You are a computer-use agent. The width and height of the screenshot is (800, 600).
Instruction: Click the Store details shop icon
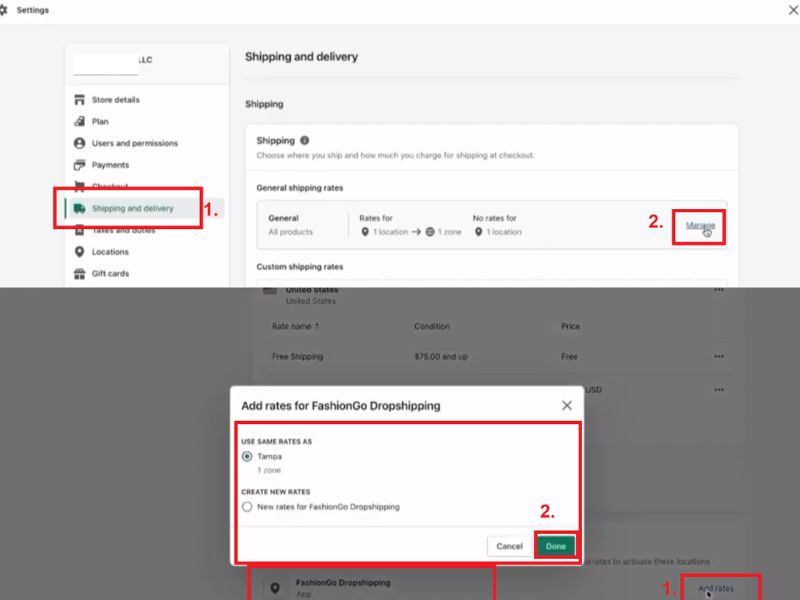tap(80, 100)
